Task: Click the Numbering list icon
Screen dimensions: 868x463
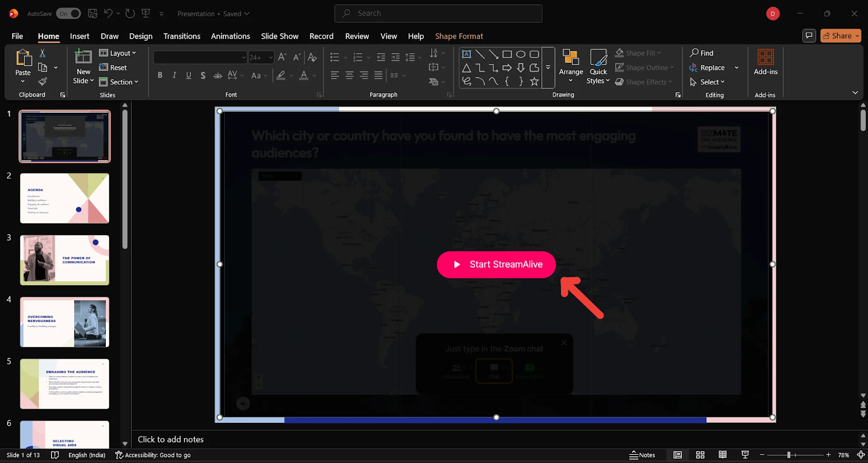Action: click(358, 57)
